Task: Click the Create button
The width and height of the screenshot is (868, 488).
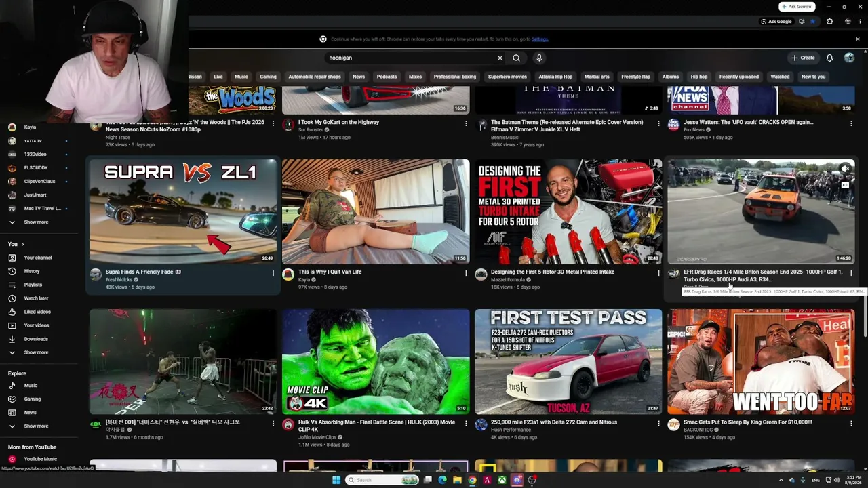Action: click(x=803, y=58)
